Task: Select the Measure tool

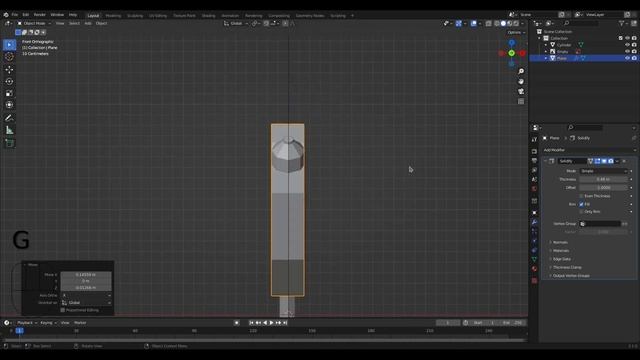Action: [9, 130]
